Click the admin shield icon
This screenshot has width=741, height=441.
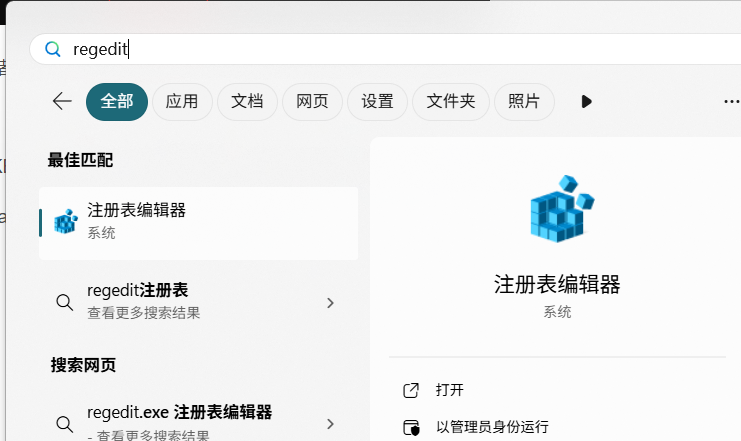coord(411,427)
